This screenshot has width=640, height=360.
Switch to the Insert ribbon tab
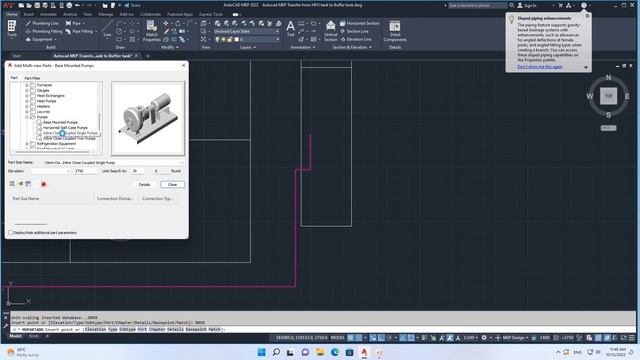pyautogui.click(x=29, y=14)
